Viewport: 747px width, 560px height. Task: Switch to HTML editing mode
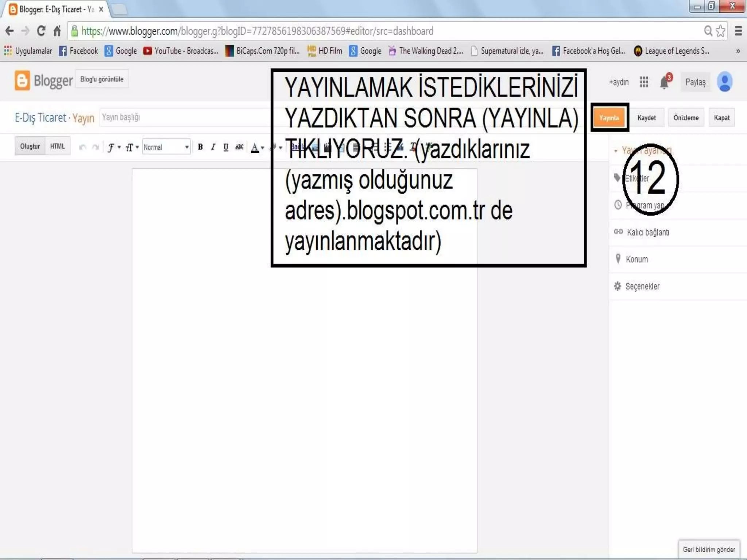(57, 146)
